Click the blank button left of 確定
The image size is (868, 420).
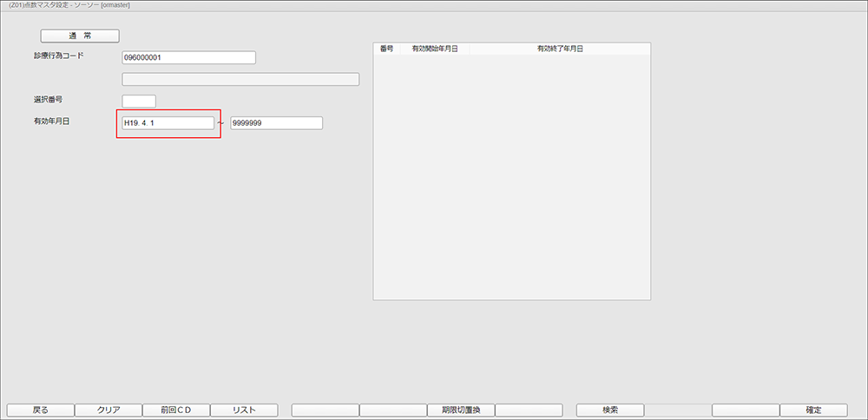746,410
